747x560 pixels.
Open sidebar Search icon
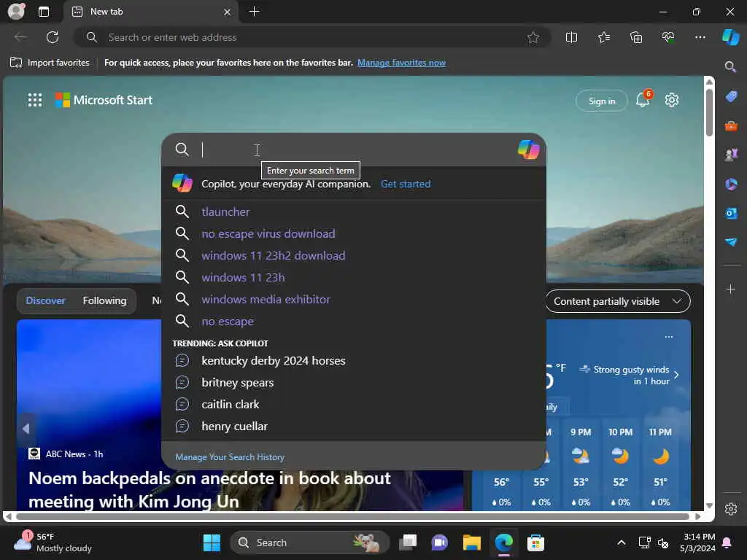[730, 67]
